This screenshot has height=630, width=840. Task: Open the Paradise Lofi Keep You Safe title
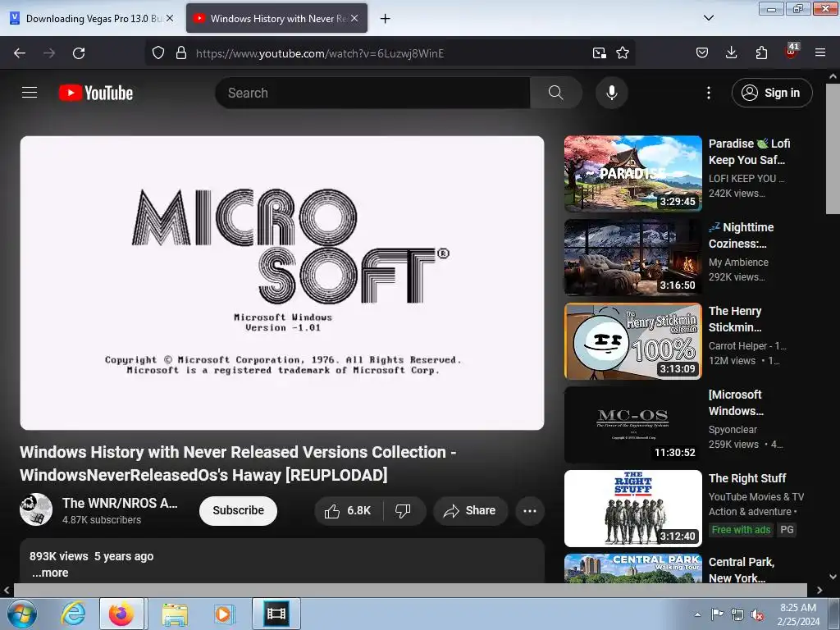click(x=750, y=152)
